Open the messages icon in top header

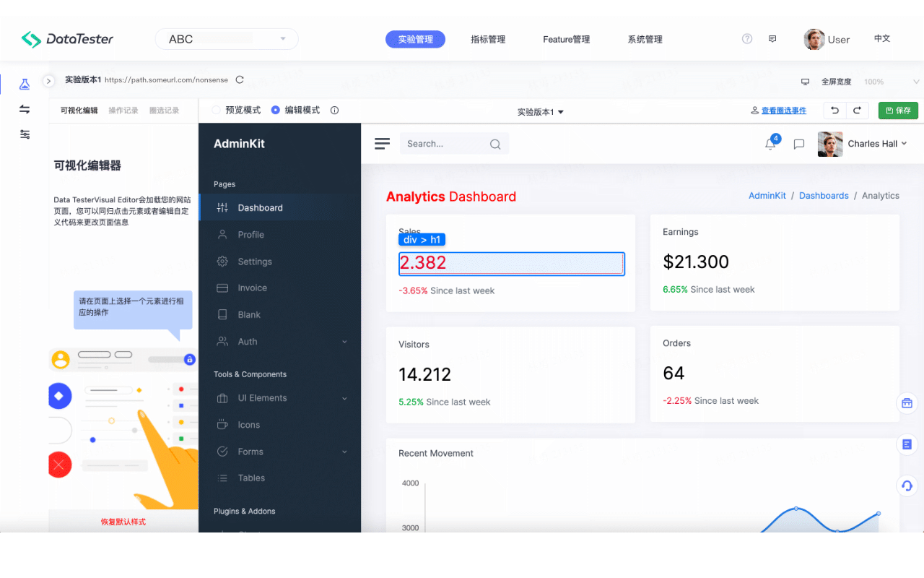[x=772, y=39]
